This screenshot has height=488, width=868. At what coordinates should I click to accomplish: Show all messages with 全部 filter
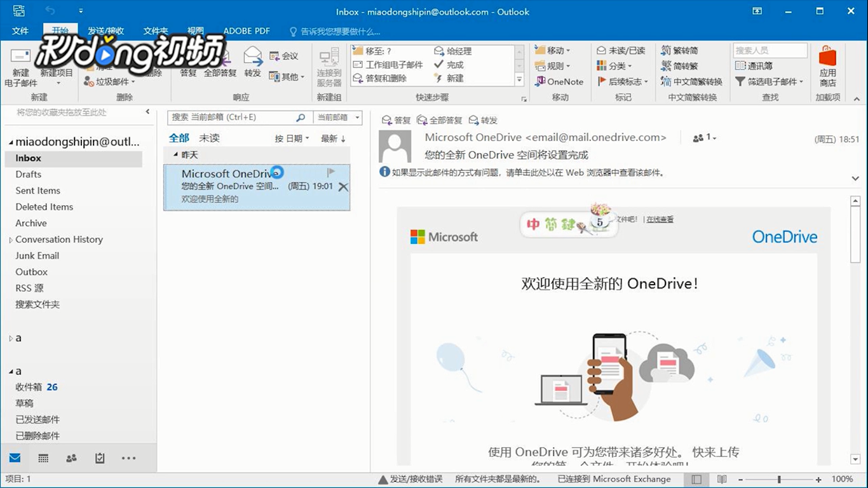pos(179,138)
